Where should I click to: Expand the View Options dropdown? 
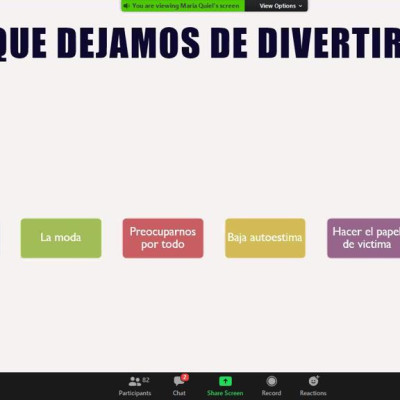coord(281,6)
